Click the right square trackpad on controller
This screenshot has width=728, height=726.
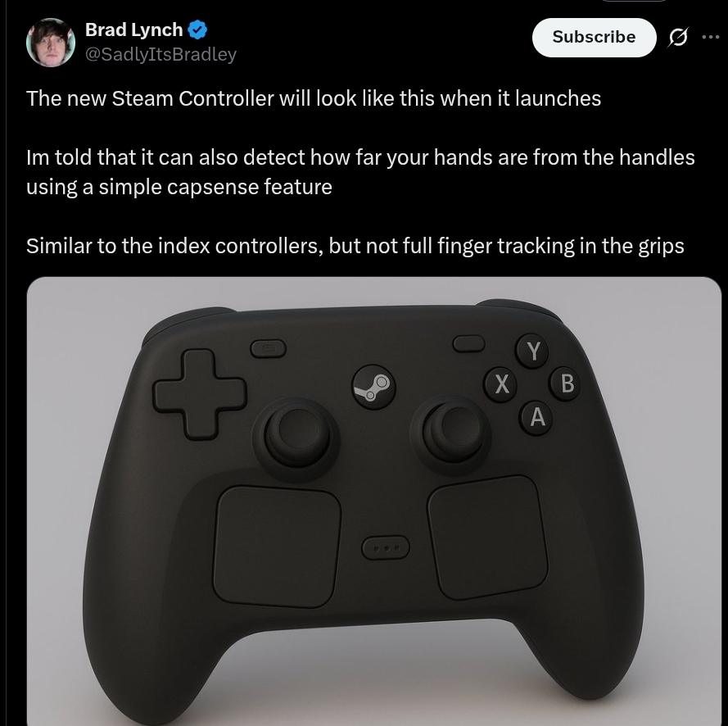click(x=487, y=538)
